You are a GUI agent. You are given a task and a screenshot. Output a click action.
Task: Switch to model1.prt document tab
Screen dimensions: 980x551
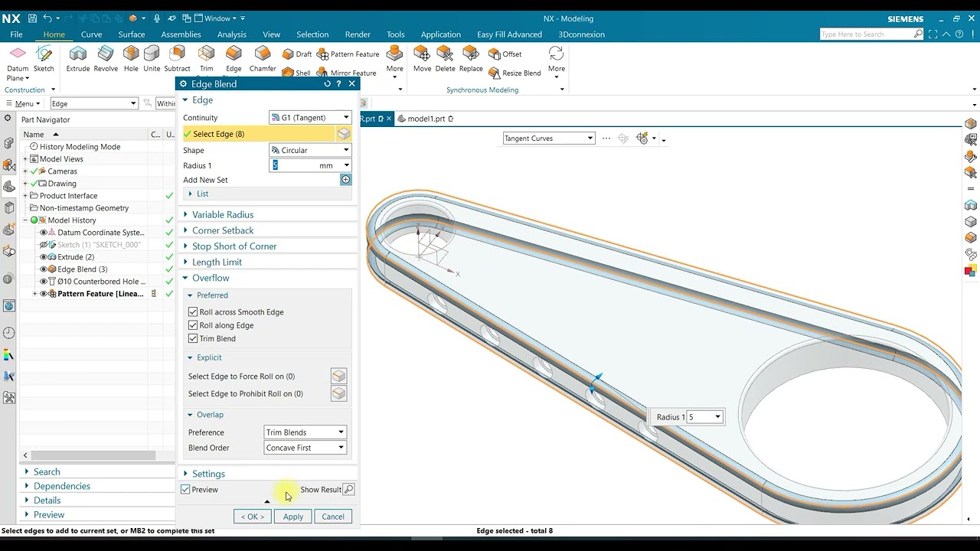click(x=426, y=119)
